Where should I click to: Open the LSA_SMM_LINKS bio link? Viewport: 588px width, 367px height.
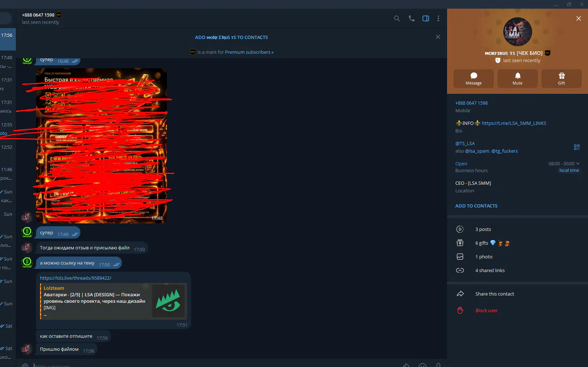(x=514, y=123)
